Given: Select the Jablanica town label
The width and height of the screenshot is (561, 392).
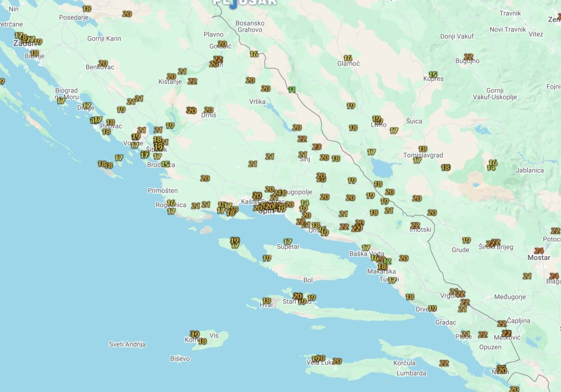Looking at the screenshot, I should [529, 170].
